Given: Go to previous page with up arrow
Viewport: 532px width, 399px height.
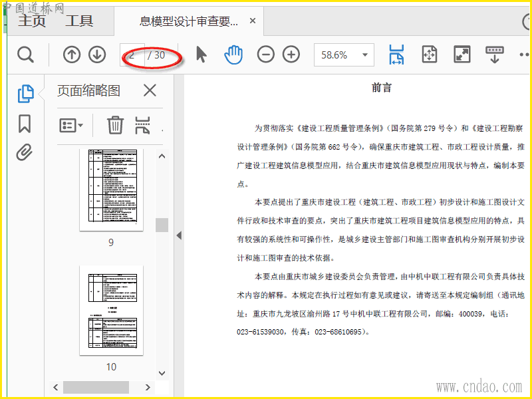Looking at the screenshot, I should click(72, 55).
